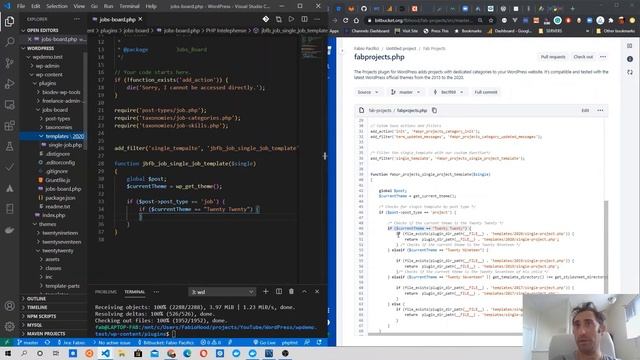Open the Accounts menu in the activity bar
This screenshot has height=360, width=640.
[9, 306]
